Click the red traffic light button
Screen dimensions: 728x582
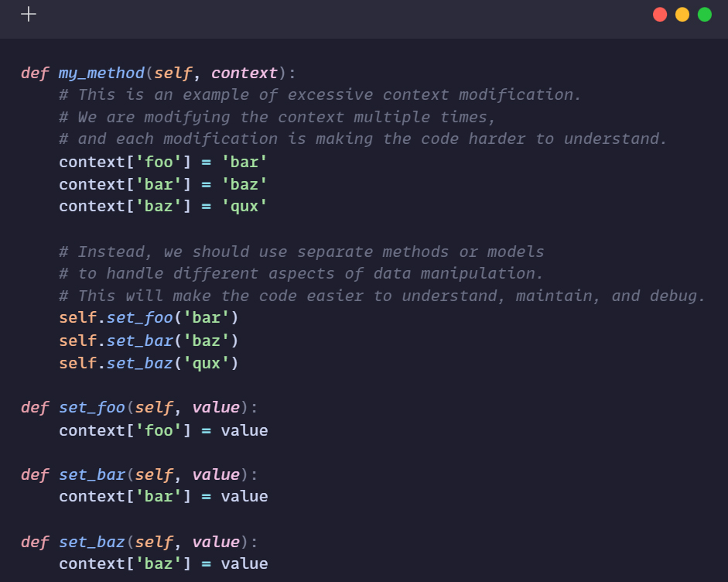(659, 14)
